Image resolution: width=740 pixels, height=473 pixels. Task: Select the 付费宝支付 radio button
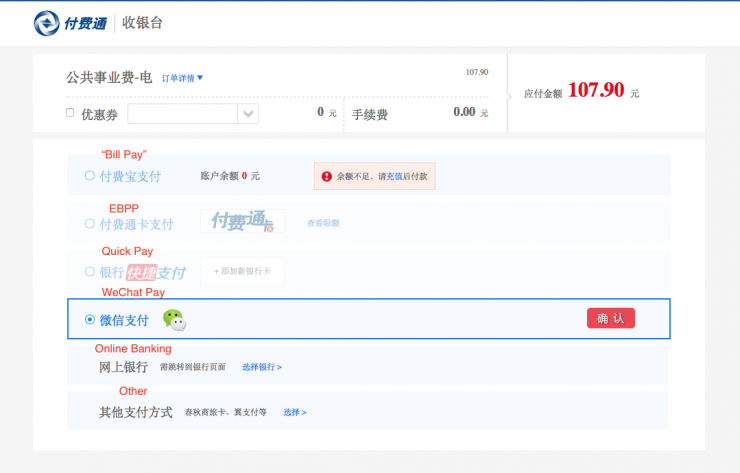coord(90,176)
